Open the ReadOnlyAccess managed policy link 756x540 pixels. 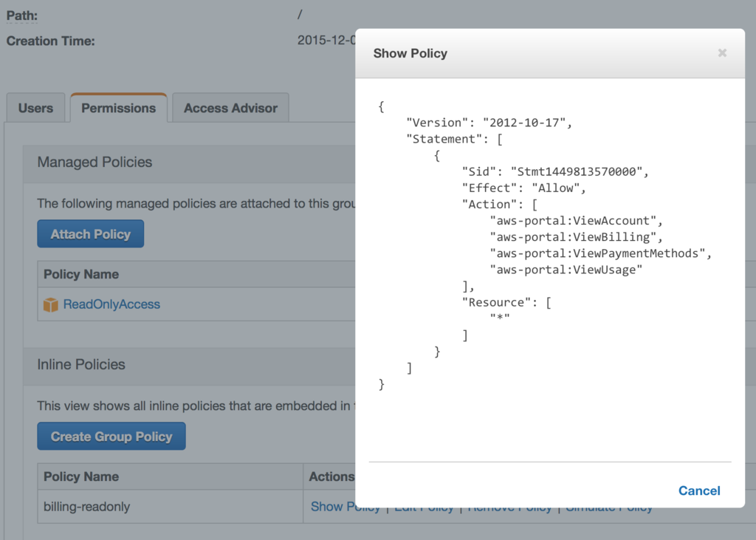click(x=111, y=304)
